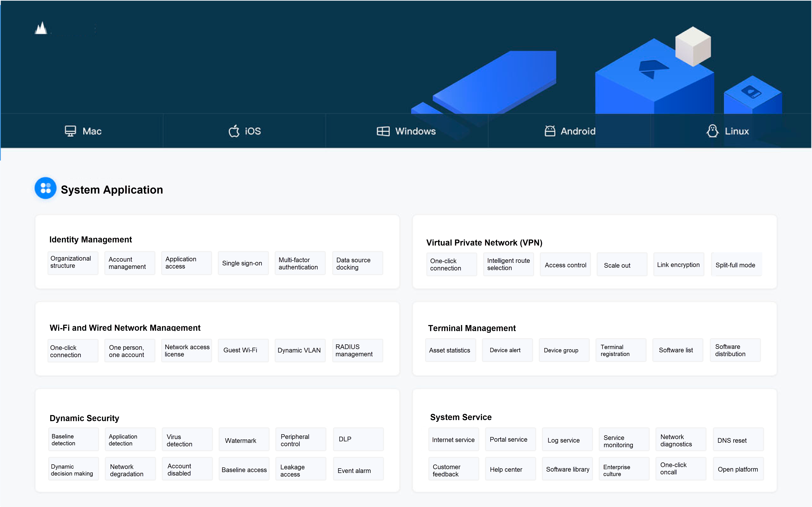Click the System Application grid icon
This screenshot has width=812, height=507.
click(x=46, y=188)
